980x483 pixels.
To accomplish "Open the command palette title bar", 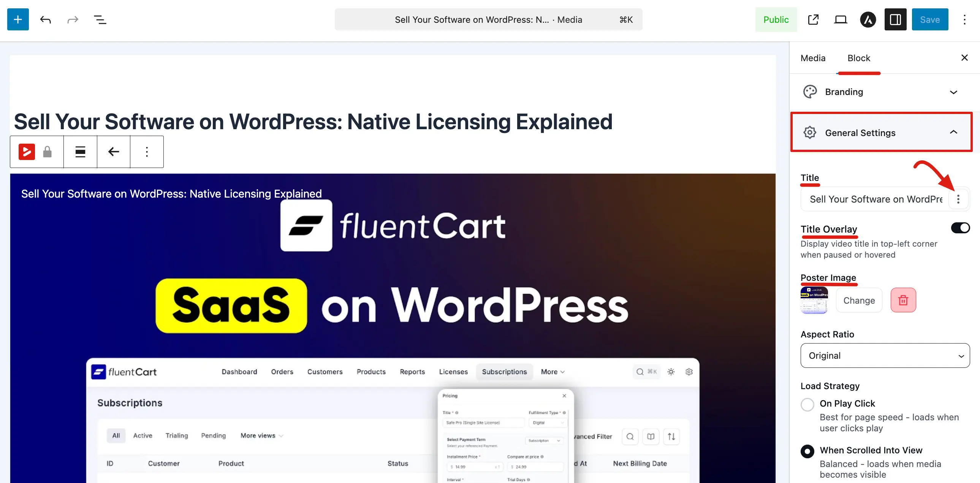I will [x=488, y=19].
